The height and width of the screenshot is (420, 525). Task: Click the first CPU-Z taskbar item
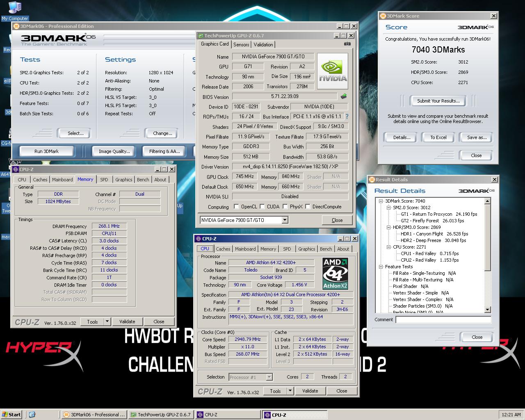tap(228, 414)
